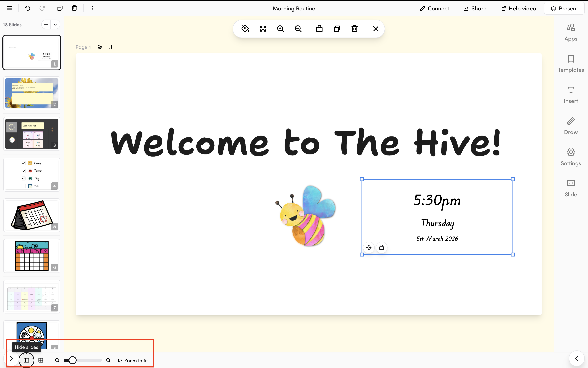
Task: Open Page 4 settings gear icon
Action: pyautogui.click(x=100, y=47)
